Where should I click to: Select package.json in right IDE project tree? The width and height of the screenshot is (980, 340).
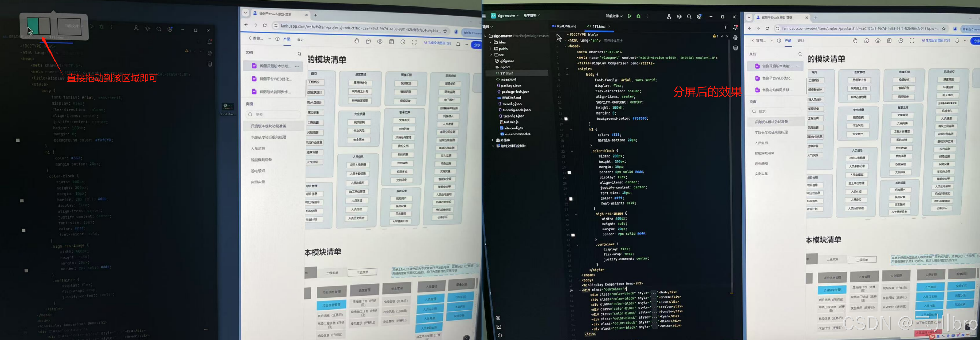pos(511,86)
